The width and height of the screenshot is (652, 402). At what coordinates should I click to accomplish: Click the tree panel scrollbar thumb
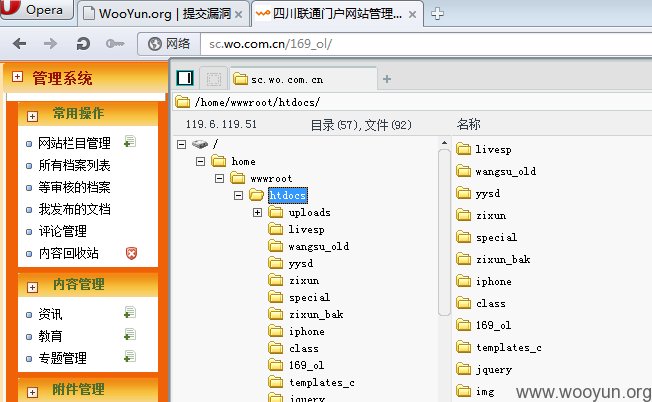point(444,232)
